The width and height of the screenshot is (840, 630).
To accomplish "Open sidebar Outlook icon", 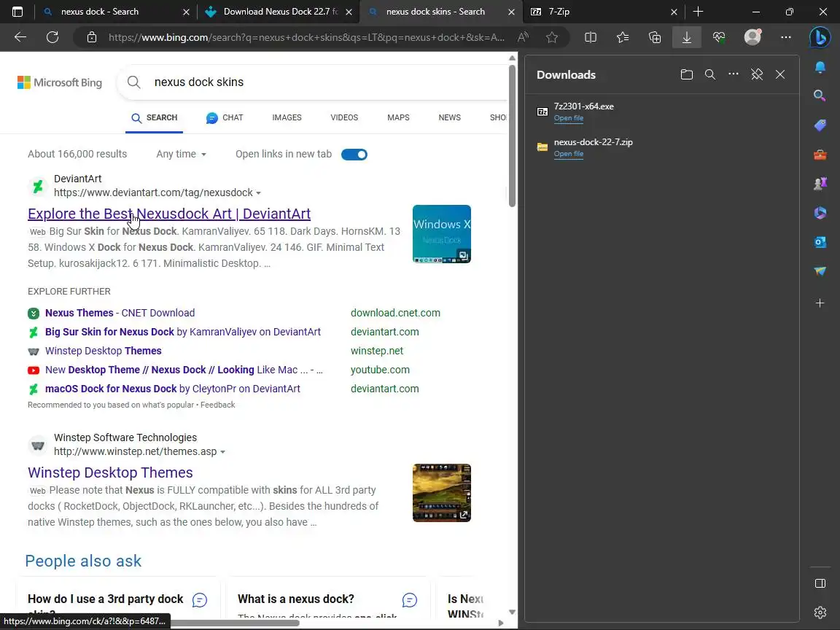I will [x=820, y=242].
